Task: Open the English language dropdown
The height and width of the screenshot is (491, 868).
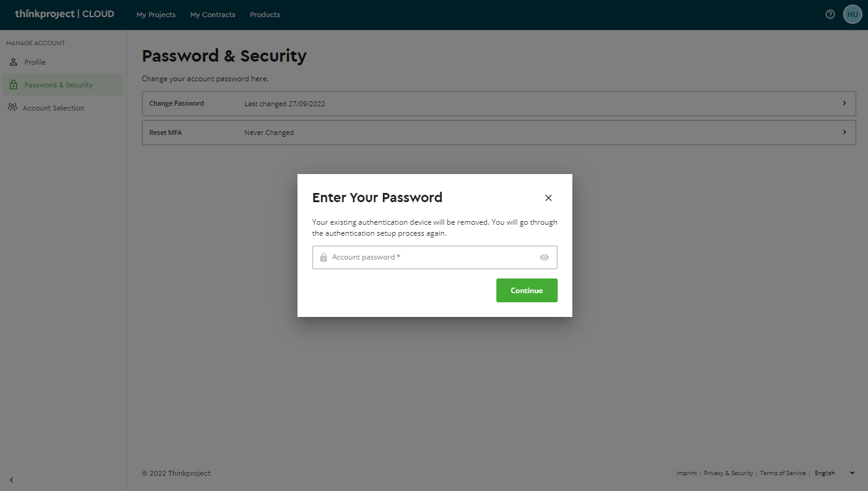Action: [x=834, y=473]
